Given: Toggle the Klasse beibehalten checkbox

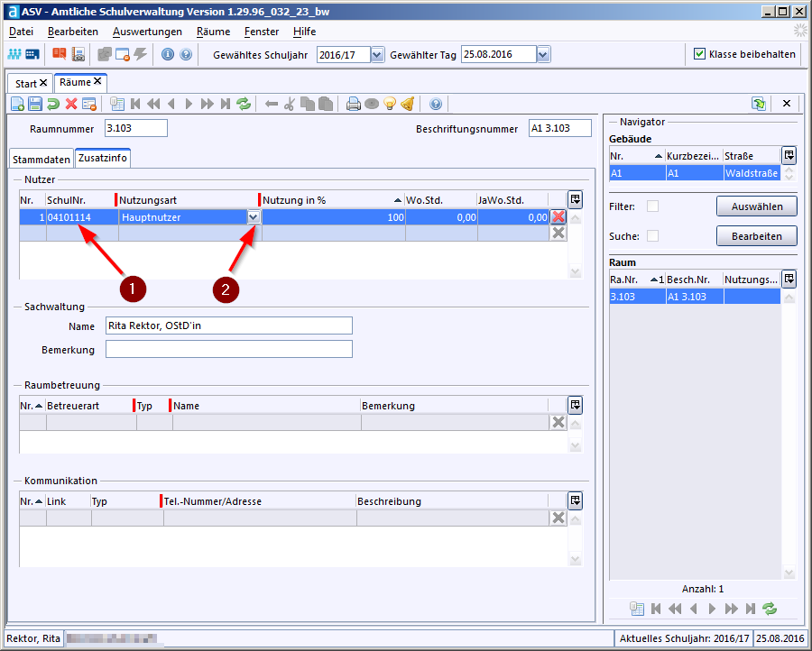Looking at the screenshot, I should pyautogui.click(x=699, y=54).
